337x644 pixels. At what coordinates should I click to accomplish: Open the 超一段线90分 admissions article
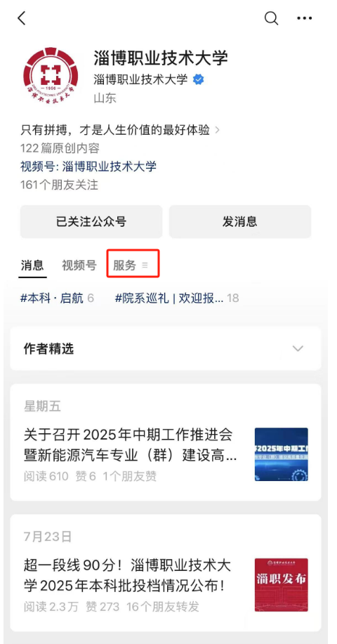tap(128, 576)
